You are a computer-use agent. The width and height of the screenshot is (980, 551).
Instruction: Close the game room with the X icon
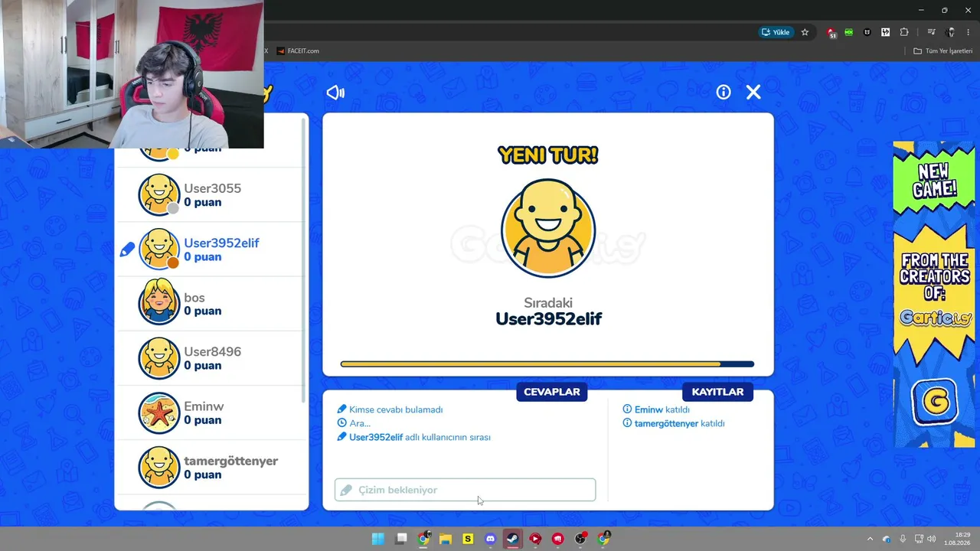[x=753, y=92]
